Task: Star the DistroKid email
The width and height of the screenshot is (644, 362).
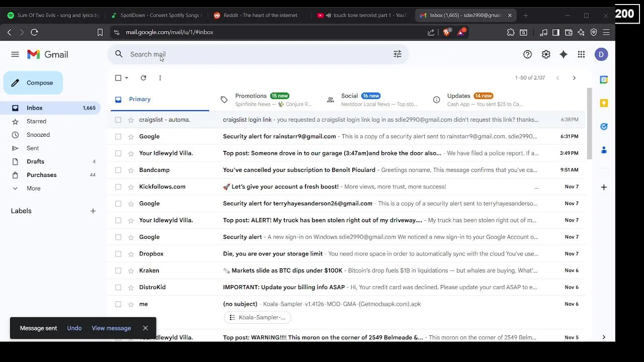Action: [131, 287]
